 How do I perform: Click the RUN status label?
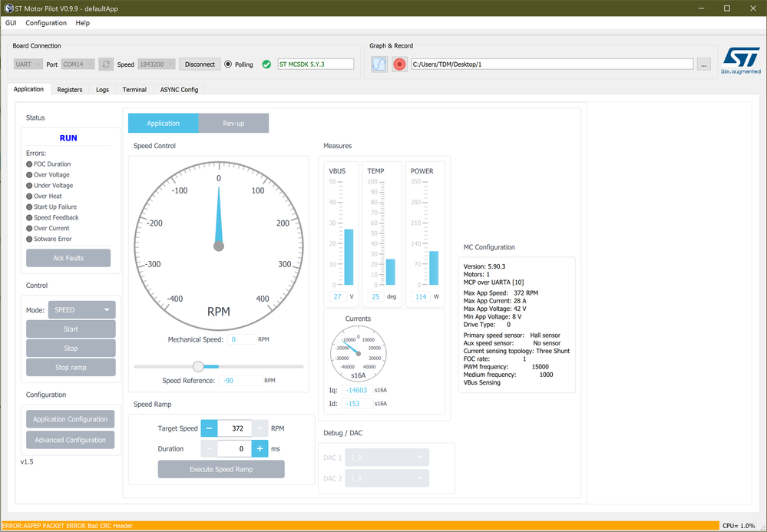[68, 138]
